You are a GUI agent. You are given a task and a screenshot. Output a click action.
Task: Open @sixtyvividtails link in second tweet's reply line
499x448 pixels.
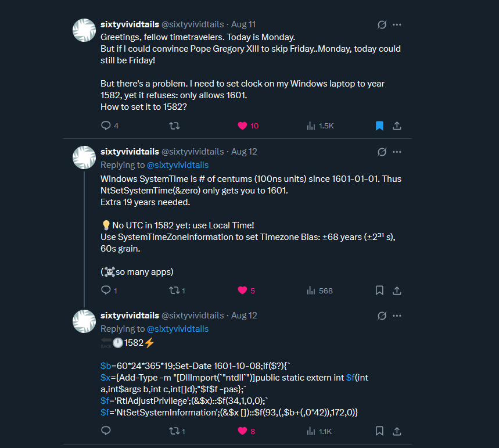click(178, 165)
